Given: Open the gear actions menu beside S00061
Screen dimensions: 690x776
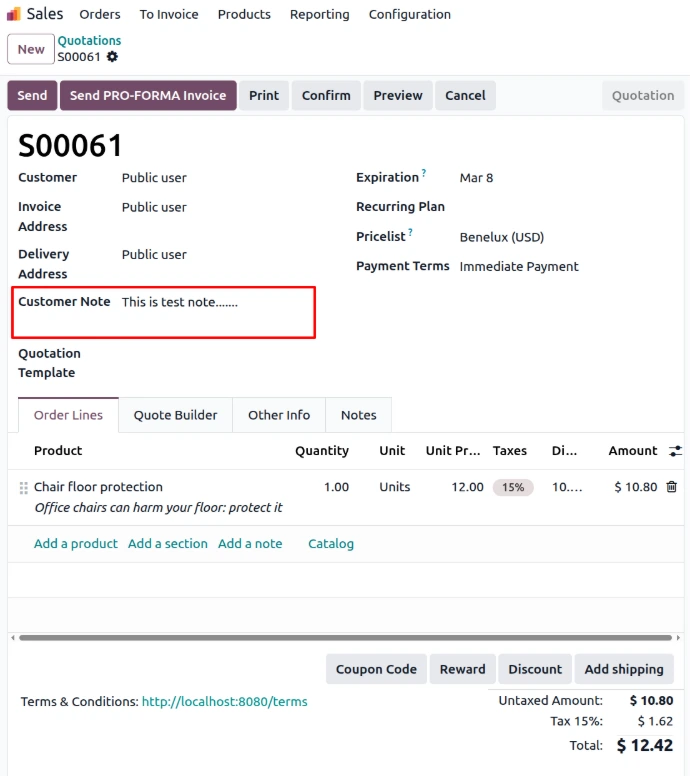Looking at the screenshot, I should click(112, 57).
